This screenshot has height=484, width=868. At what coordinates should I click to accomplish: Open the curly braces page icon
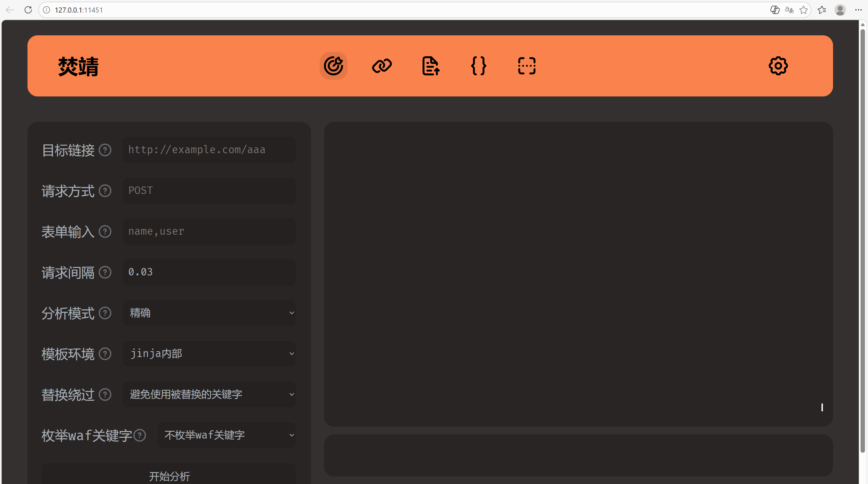[x=478, y=66]
